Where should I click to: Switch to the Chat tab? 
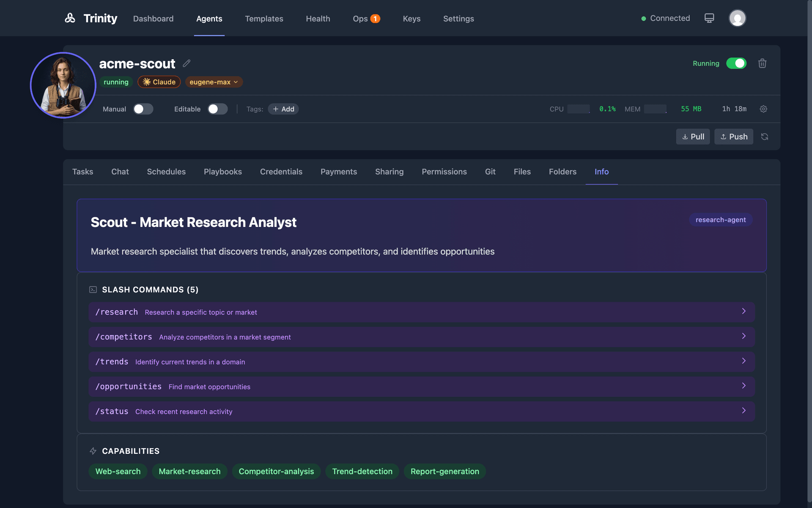120,171
